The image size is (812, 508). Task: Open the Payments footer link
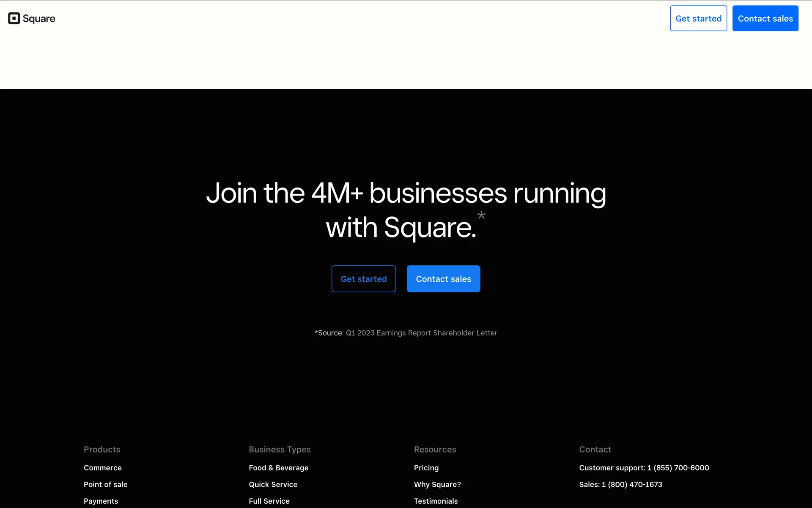[101, 501]
